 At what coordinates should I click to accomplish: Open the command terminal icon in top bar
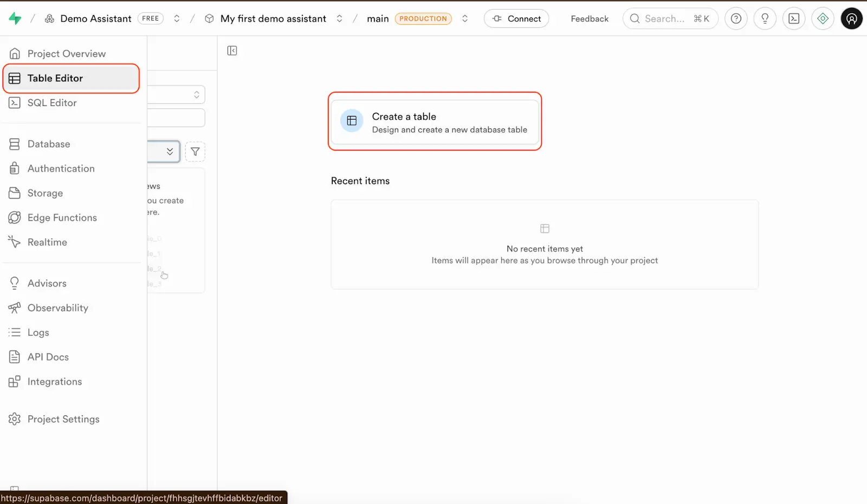tap(794, 18)
